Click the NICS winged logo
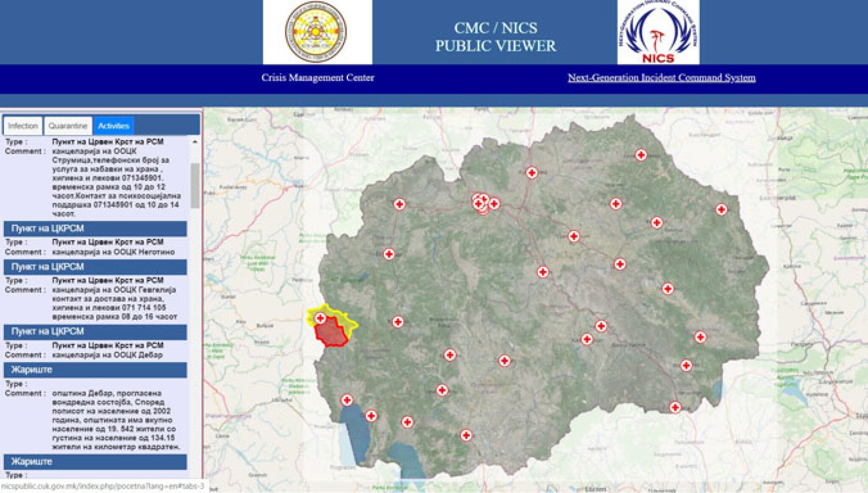Image resolution: width=868 pixels, height=493 pixels. click(658, 32)
